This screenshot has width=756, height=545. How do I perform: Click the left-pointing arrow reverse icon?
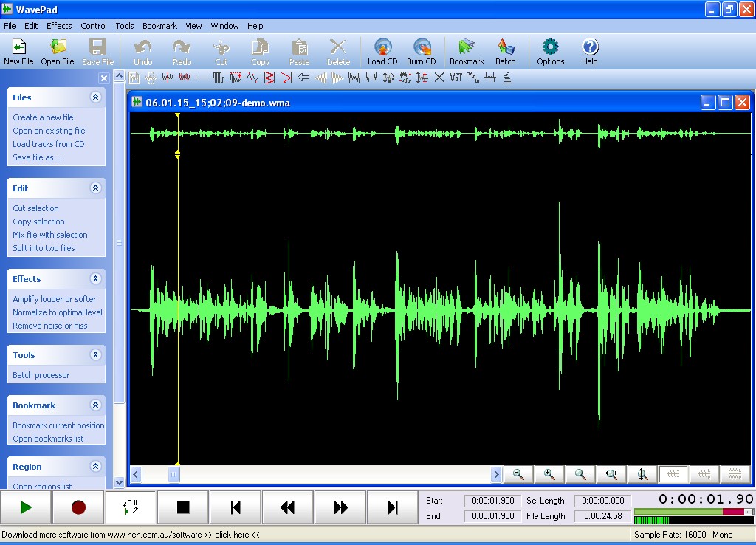coord(303,78)
